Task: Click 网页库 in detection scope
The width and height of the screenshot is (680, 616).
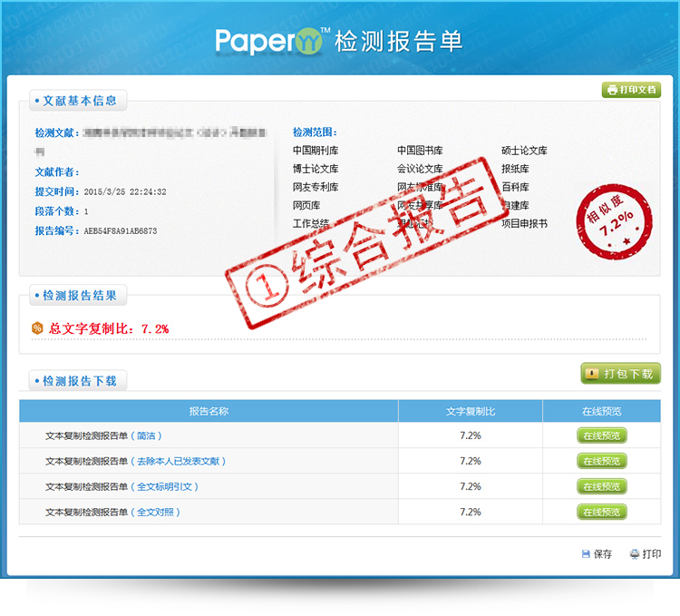Action: tap(306, 205)
